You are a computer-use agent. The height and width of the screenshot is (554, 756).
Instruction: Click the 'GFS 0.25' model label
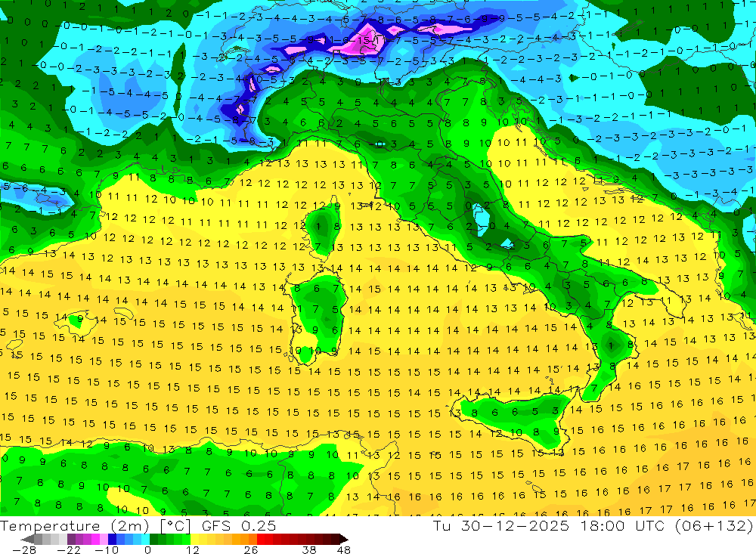pyautogui.click(x=239, y=526)
